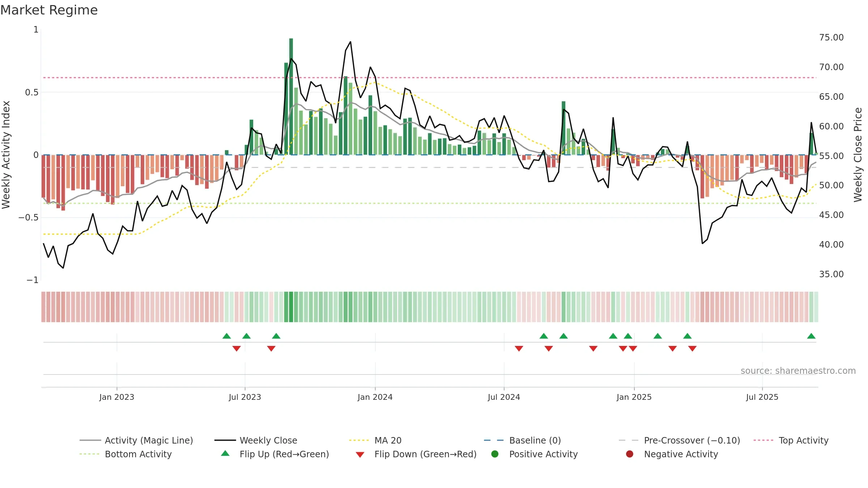Toggle the Baseline (0) legend entry
868x488 pixels.
click(523, 440)
